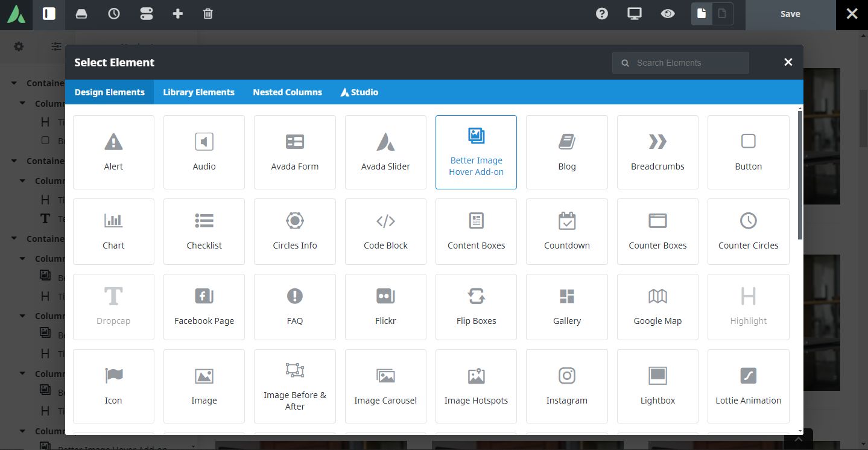Select the filled page mode icon
The width and height of the screenshot is (868, 450).
tap(702, 14)
